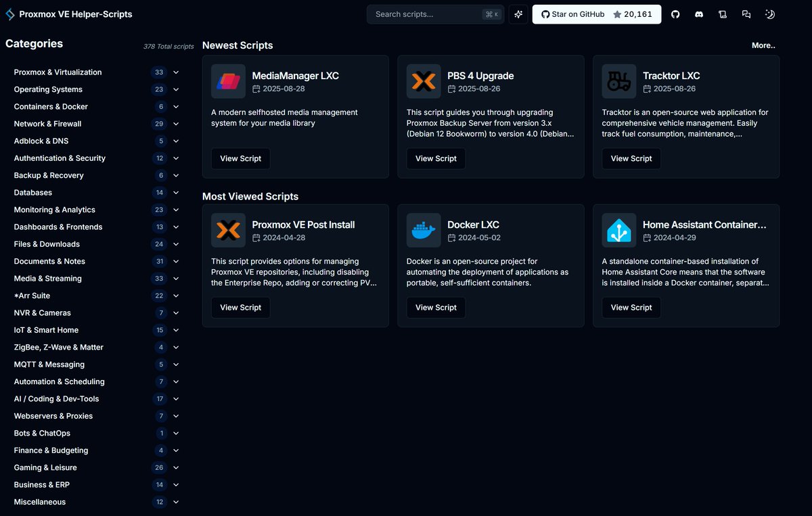This screenshot has width=812, height=516.
Task: Focus the Search scripts input field
Action: 435,14
